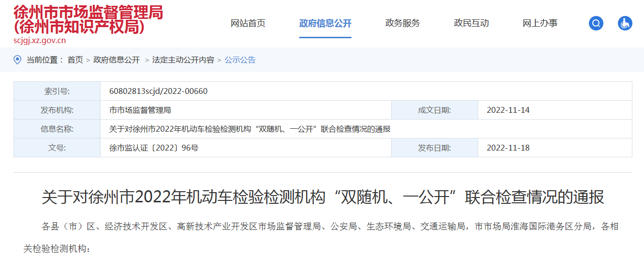Click document number 徐市监认证〔2022〕96号
The width and height of the screenshot is (644, 258).
(x=154, y=148)
